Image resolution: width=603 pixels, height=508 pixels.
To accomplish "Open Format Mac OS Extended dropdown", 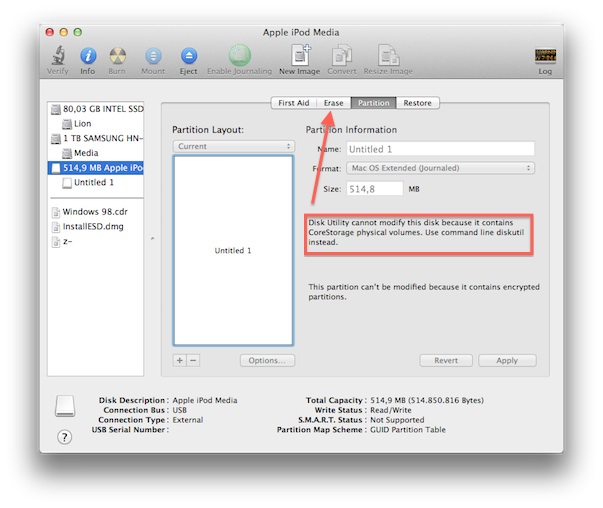I will [x=441, y=168].
